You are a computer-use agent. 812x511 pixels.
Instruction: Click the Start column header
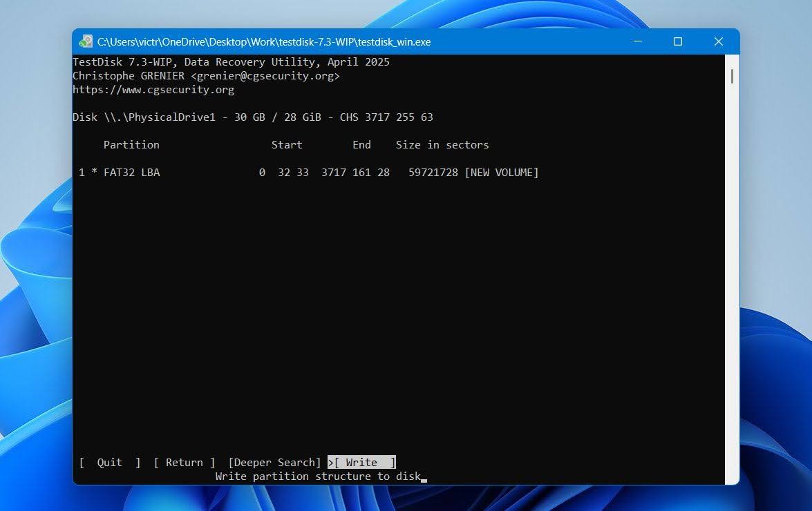287,145
